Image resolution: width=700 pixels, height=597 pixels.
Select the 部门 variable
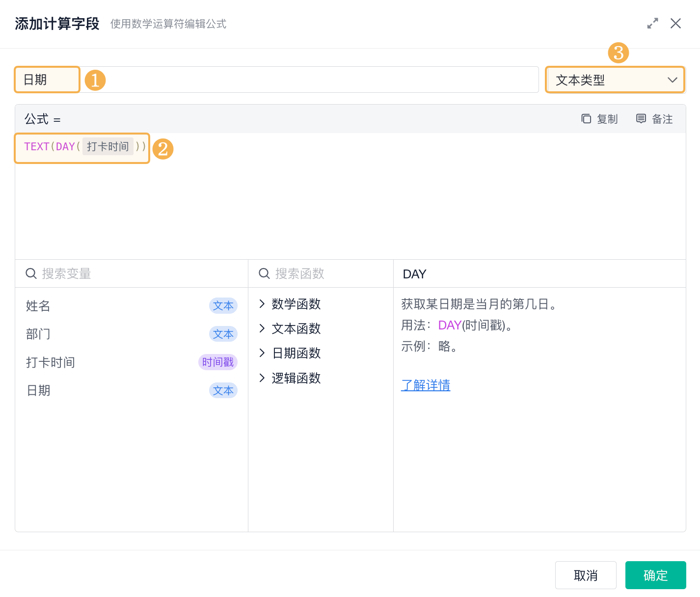click(132, 334)
